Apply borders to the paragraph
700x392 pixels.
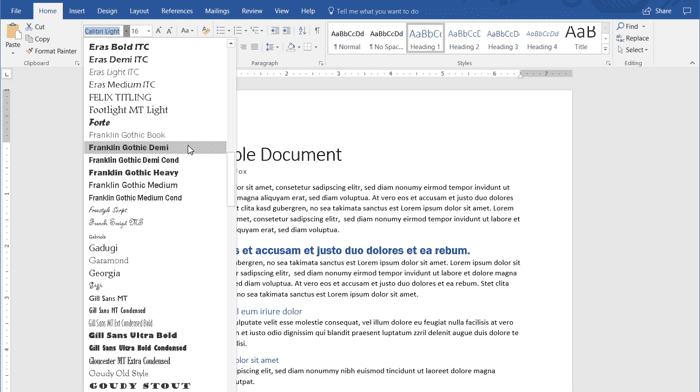coord(308,47)
